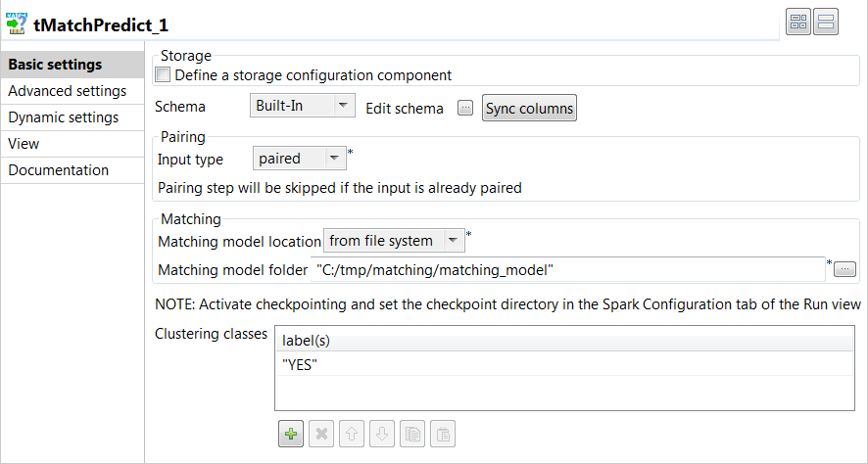Click the move-up arrow button
The width and height of the screenshot is (868, 464).
pos(351,435)
